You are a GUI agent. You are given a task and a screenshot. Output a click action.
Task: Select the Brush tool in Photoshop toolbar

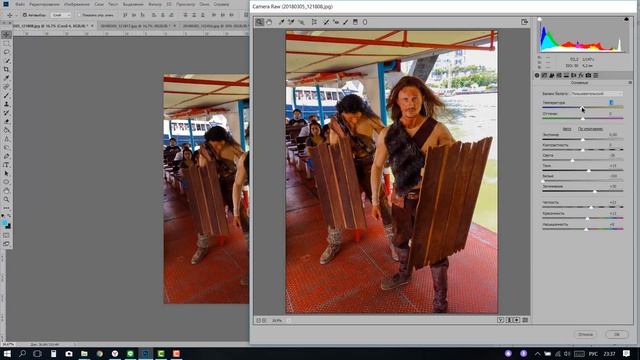click(6, 96)
